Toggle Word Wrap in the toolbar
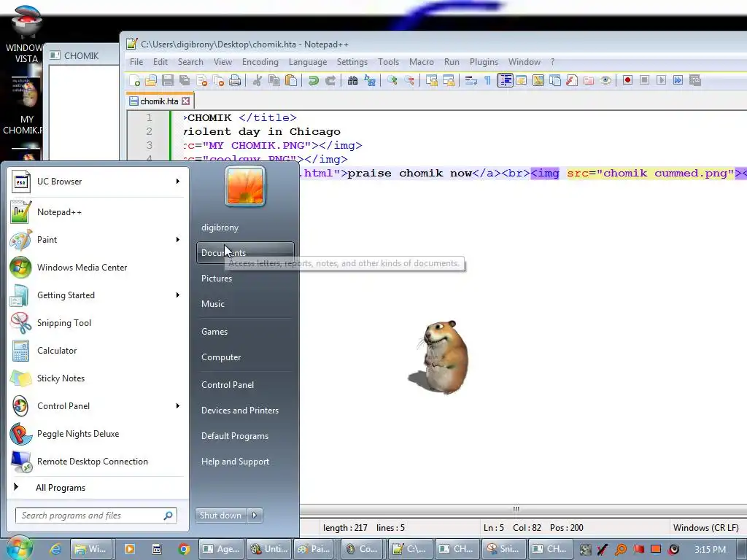 (x=471, y=80)
